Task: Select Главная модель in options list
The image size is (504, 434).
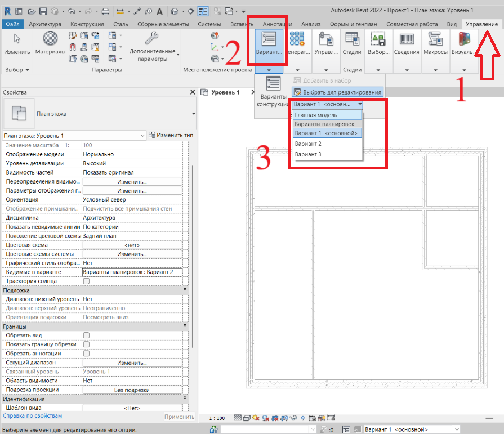Action: 327,115
